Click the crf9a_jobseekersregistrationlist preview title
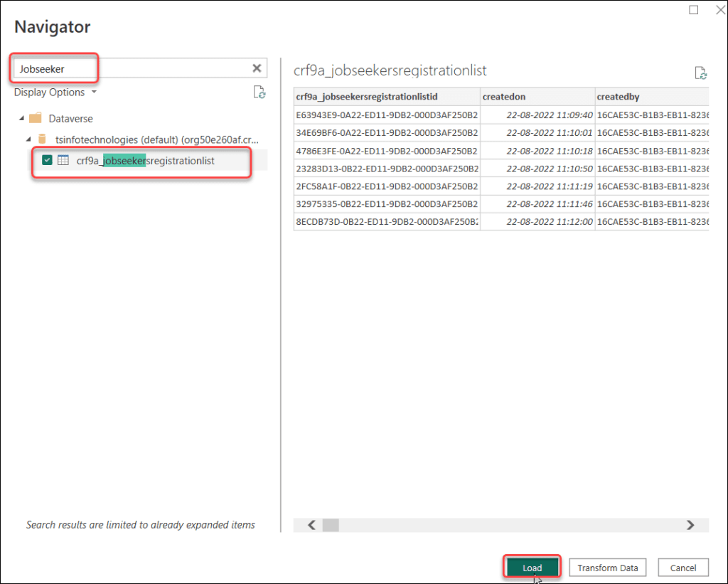Image resolution: width=728 pixels, height=584 pixels. (390, 70)
